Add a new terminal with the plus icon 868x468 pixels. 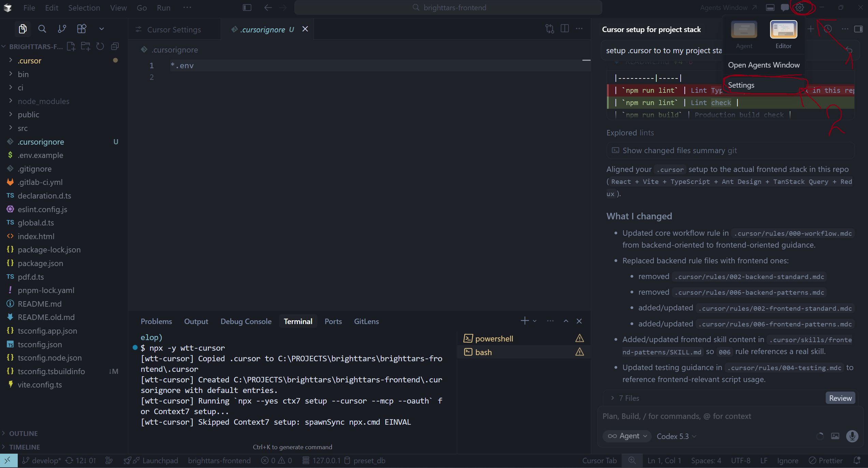point(525,321)
